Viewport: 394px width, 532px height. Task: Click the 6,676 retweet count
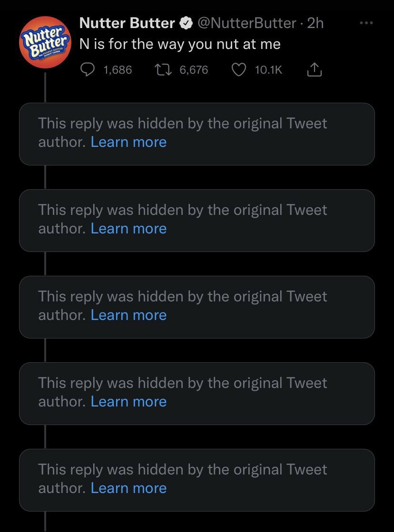194,69
